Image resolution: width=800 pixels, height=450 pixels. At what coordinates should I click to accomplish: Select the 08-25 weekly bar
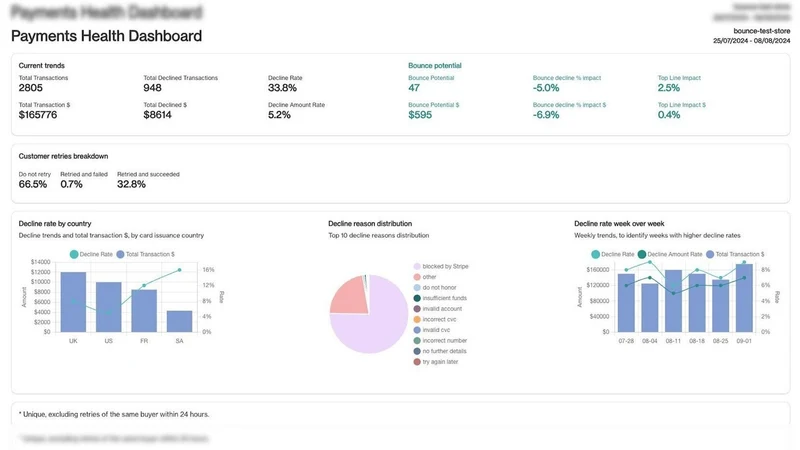click(720, 306)
